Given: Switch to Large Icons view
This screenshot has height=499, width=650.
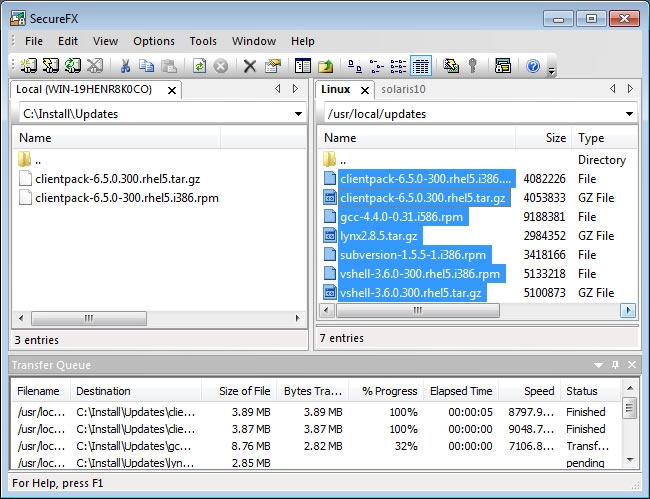Looking at the screenshot, I should click(354, 65).
